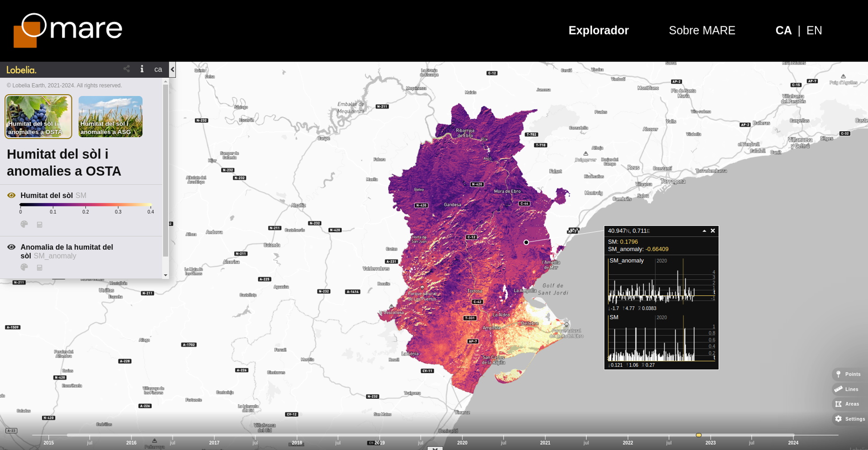
Task: Expand the timeline chevron tab at bottom
Action: point(435,448)
